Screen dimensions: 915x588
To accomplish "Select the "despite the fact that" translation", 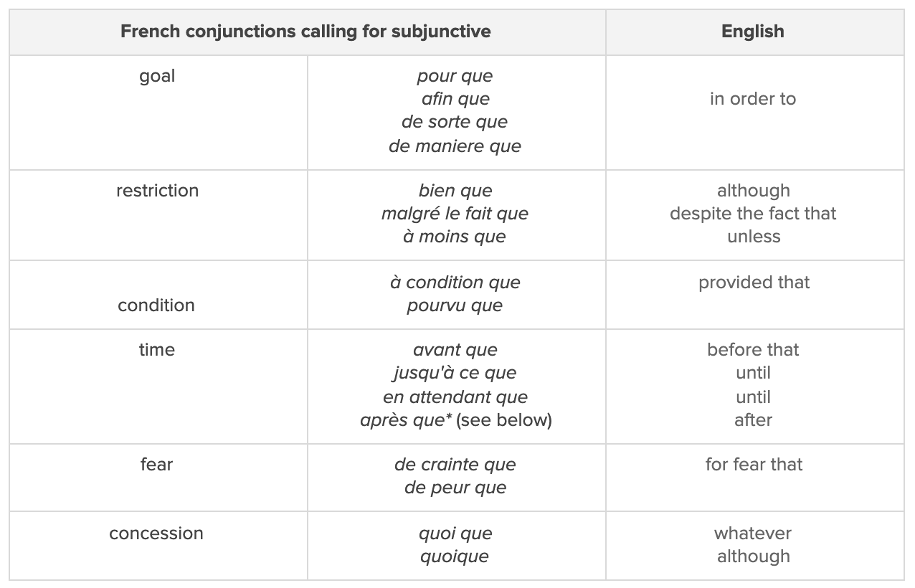I will pos(753,214).
